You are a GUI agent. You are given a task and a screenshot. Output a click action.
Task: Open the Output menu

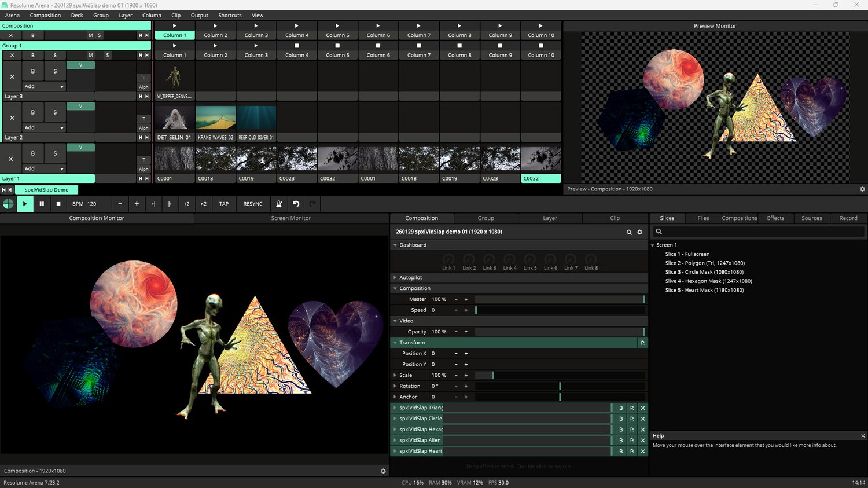pyautogui.click(x=199, y=16)
